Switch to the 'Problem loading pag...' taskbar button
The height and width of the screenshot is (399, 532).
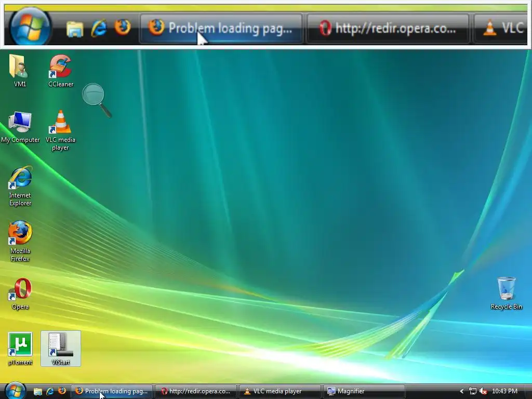click(112, 391)
